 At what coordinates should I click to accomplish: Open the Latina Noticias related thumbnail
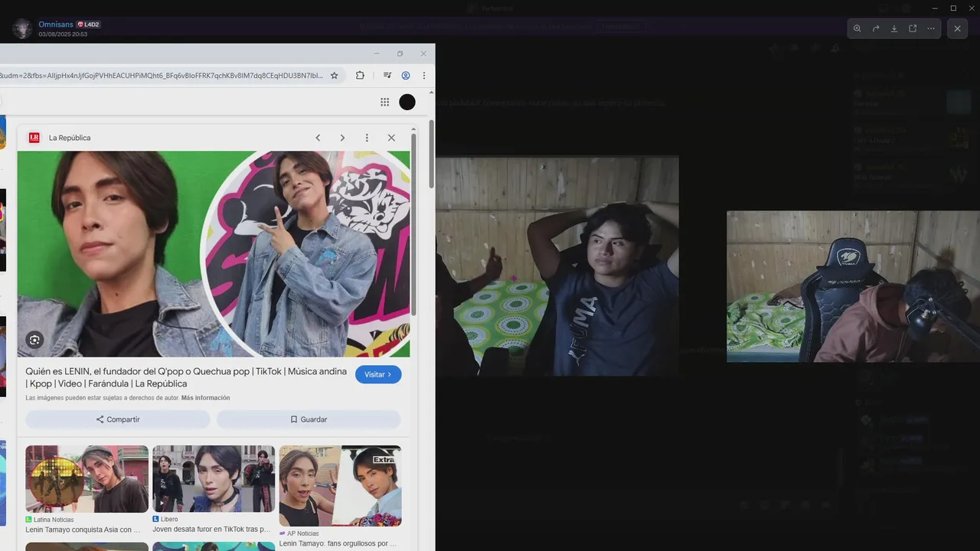(87, 479)
